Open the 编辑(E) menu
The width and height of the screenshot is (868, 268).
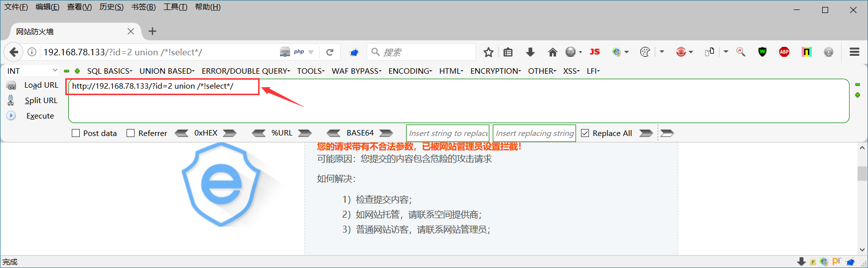[x=47, y=7]
